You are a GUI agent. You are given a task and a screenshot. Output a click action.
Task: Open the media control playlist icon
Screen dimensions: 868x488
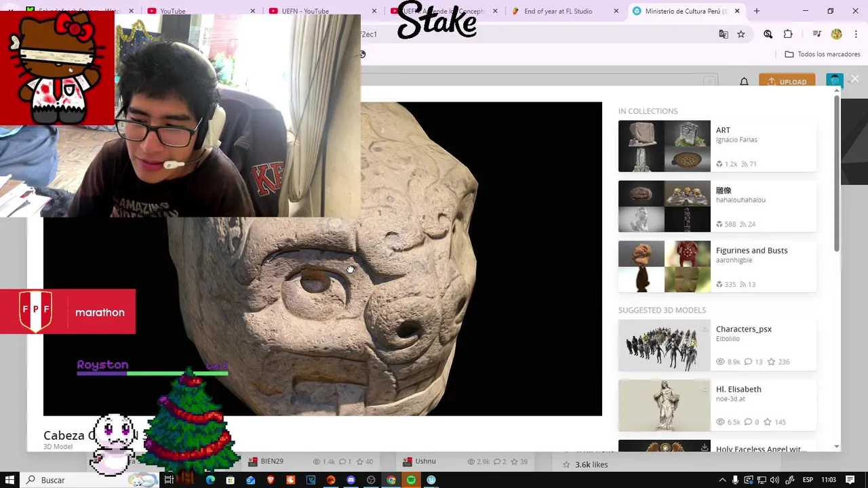[x=817, y=34]
